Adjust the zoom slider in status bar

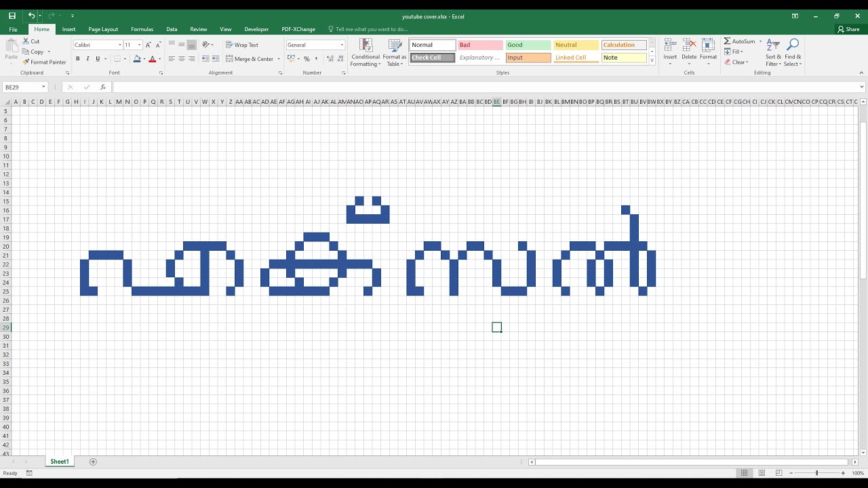point(816,473)
